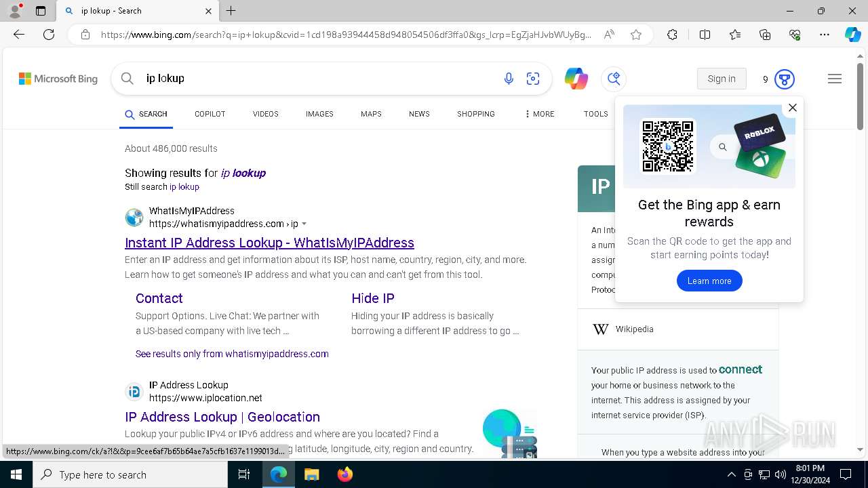The width and height of the screenshot is (868, 488).
Task: Reload the page with refresh icon
Action: pyautogui.click(x=49, y=35)
